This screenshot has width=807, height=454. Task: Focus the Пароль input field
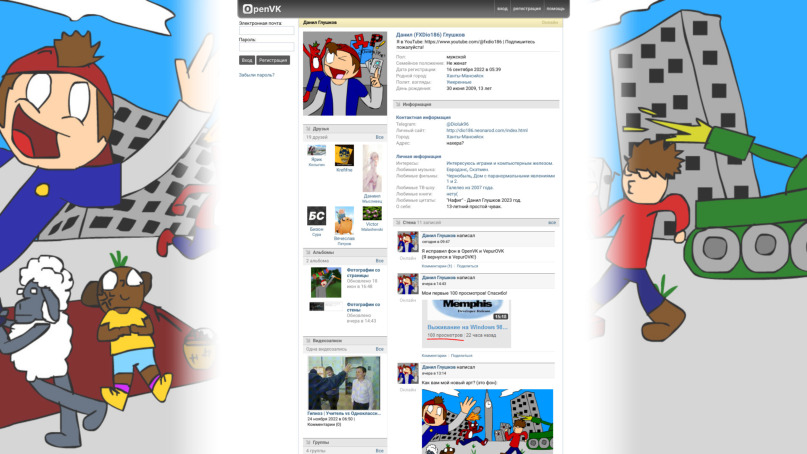(x=266, y=47)
